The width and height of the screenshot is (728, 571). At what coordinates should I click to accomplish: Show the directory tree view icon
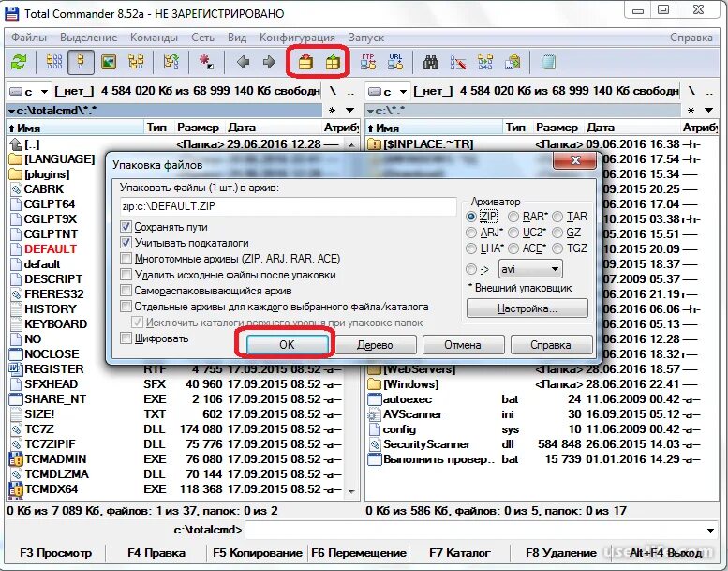pos(136,62)
